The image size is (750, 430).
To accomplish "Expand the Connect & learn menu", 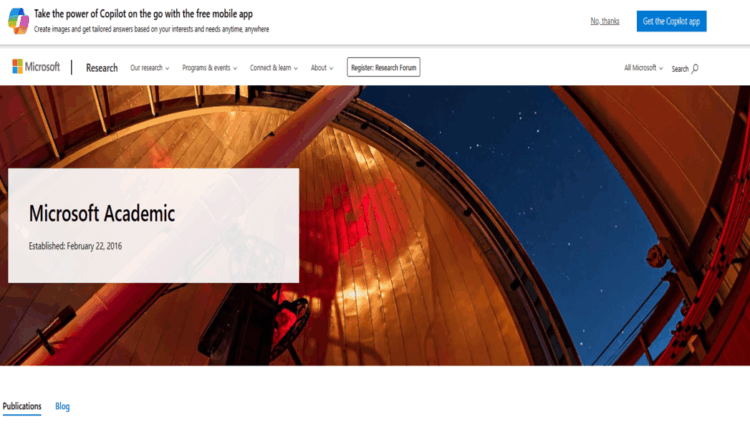I will [x=274, y=68].
